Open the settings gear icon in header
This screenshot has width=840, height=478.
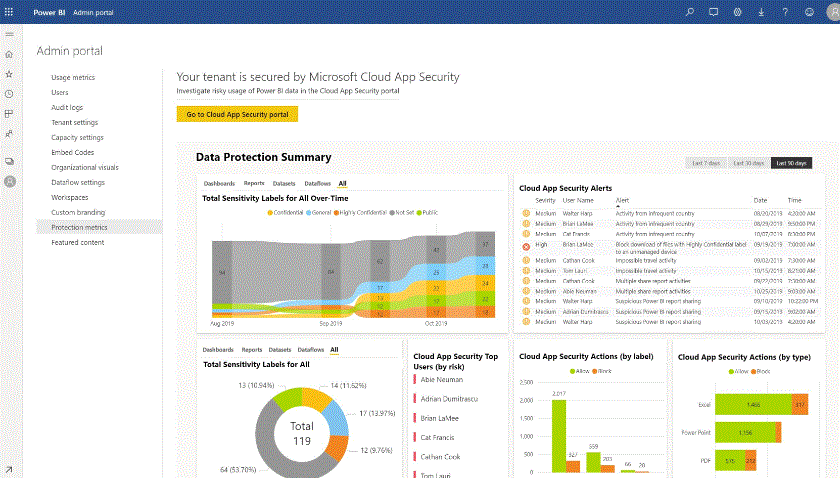coord(738,12)
